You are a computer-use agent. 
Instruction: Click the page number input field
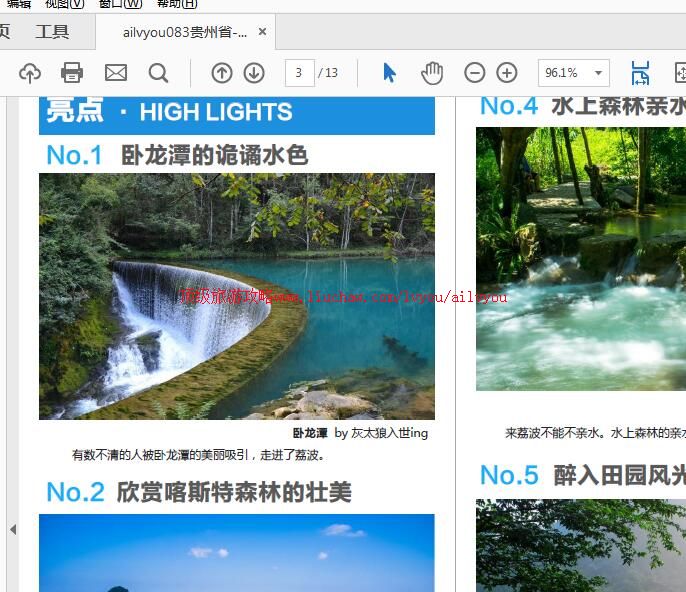click(299, 73)
